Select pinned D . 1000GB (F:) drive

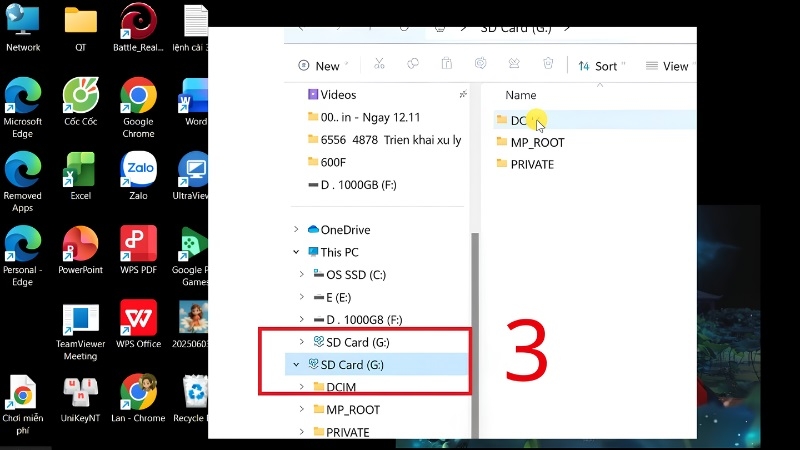tap(352, 185)
